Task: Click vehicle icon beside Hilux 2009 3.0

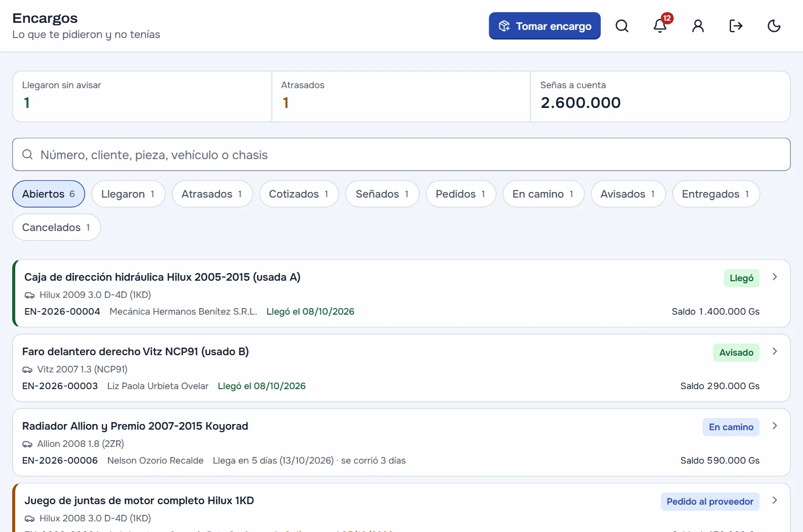Action: point(29,295)
